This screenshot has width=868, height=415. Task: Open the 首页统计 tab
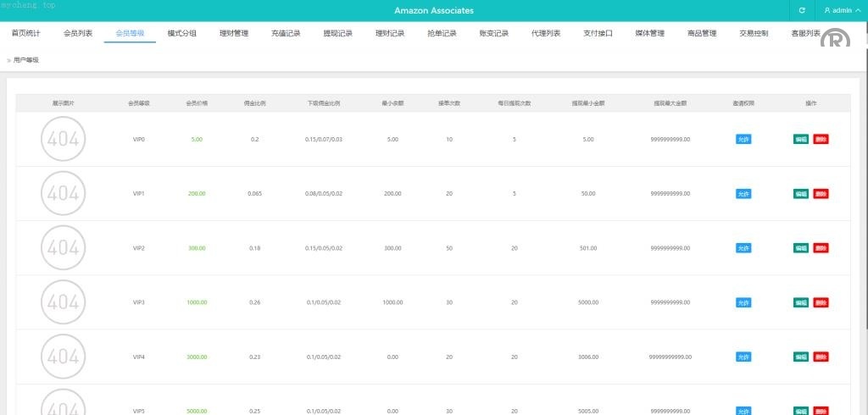(x=25, y=34)
